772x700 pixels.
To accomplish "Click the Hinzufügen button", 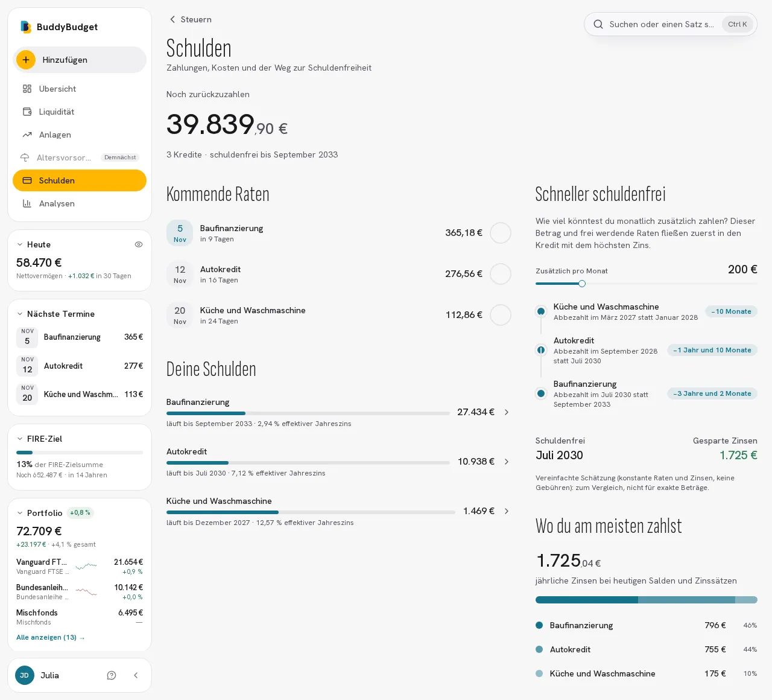I will (80, 60).
